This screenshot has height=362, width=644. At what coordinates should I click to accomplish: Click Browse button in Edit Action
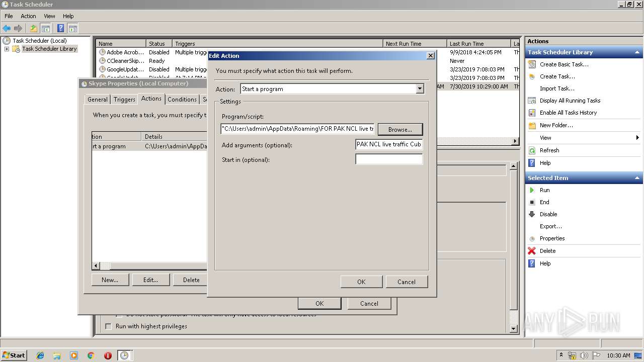coord(400,129)
